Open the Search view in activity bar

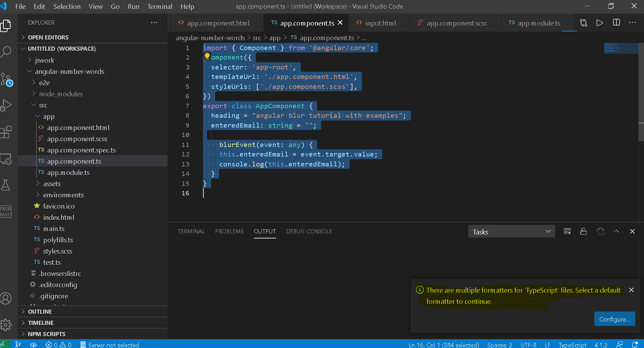(6, 52)
